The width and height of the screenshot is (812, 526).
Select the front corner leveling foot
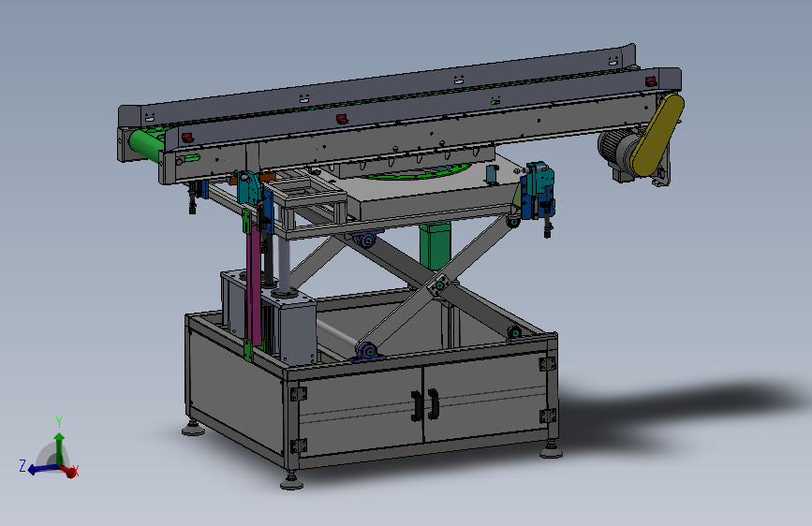pos(291,481)
